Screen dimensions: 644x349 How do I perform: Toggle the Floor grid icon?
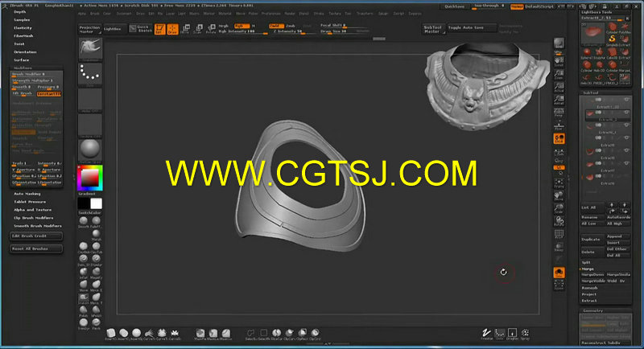559,125
